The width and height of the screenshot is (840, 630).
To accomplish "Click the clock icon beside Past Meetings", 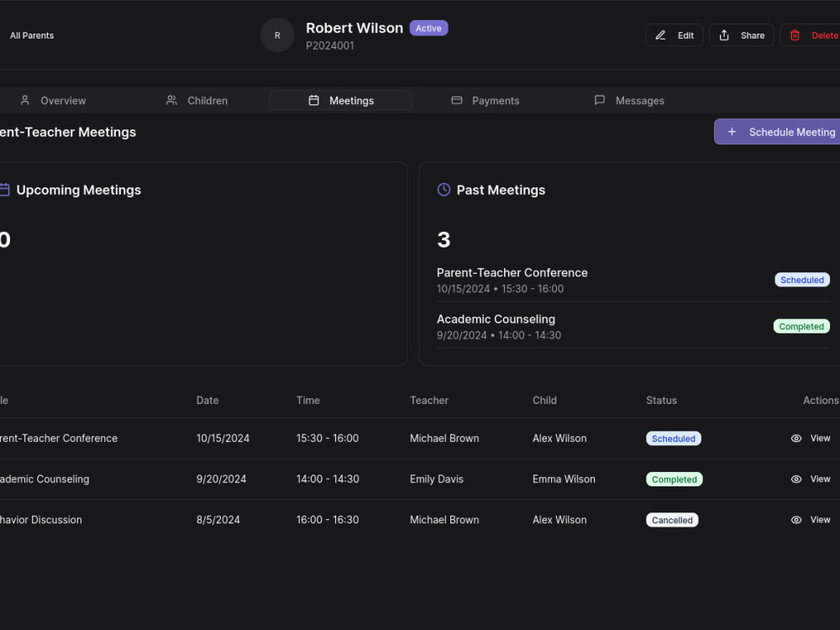I will coord(444,190).
